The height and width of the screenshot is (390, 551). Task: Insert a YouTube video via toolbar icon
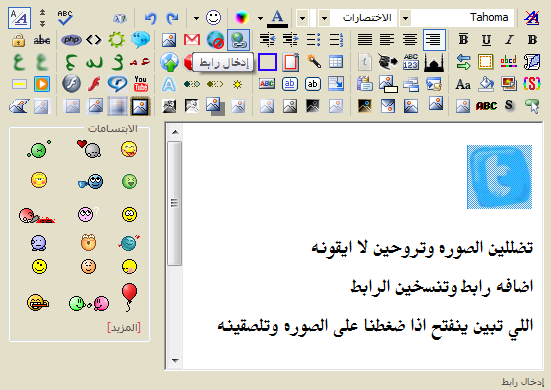(x=141, y=84)
